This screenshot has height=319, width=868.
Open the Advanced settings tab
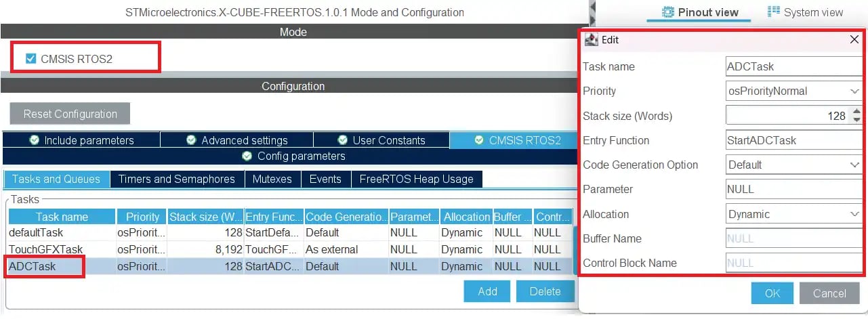pos(236,140)
